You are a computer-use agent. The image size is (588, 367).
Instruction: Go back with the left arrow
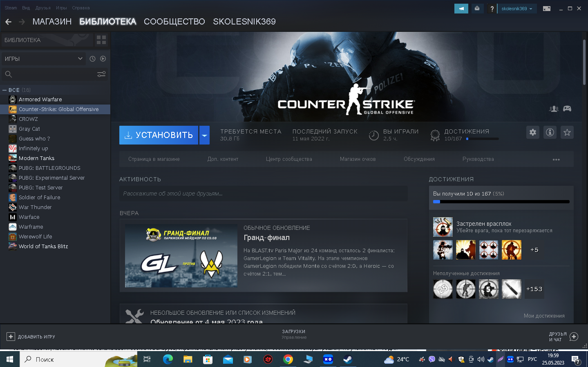tap(9, 22)
